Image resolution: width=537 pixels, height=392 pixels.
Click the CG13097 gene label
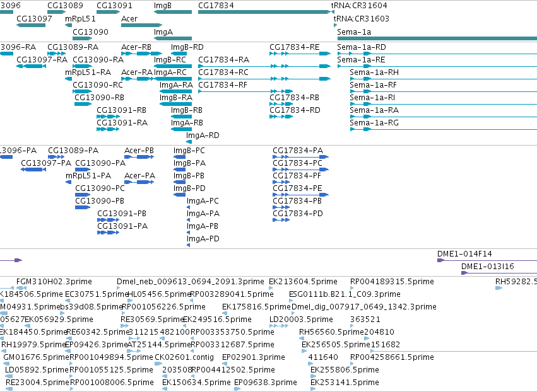[34, 18]
